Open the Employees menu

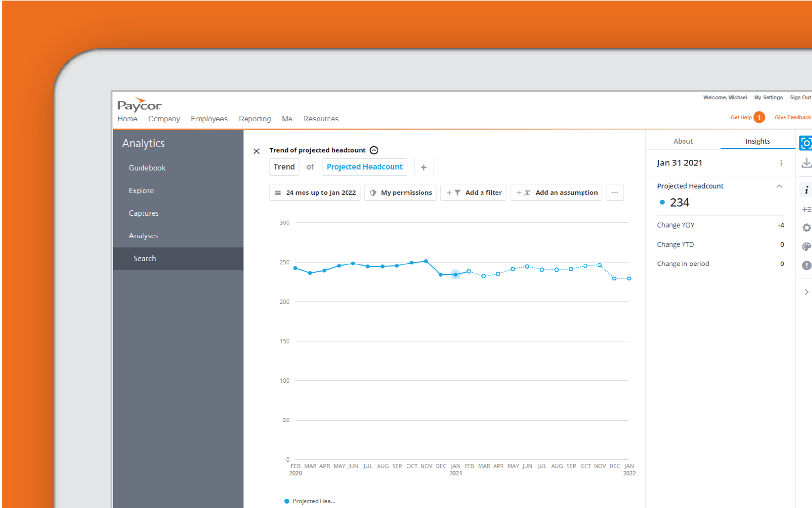[209, 119]
